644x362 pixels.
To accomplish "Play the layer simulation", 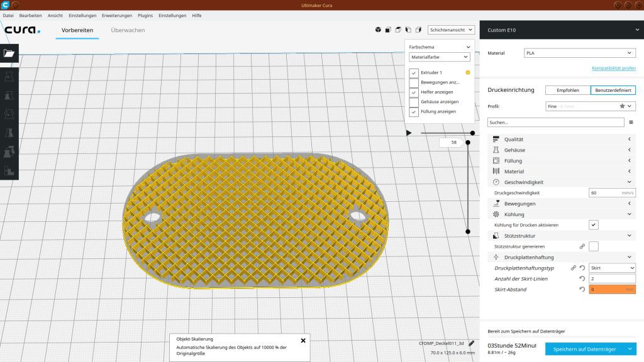I will pos(409,133).
